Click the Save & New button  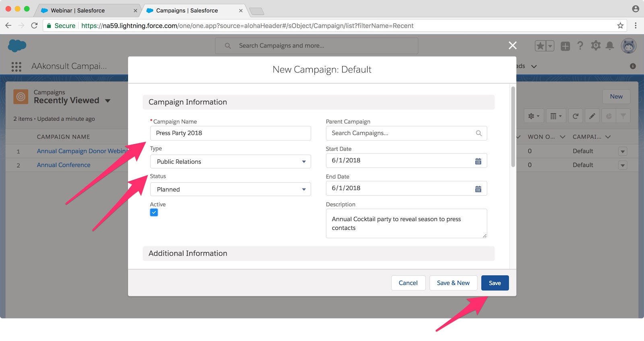click(x=453, y=283)
